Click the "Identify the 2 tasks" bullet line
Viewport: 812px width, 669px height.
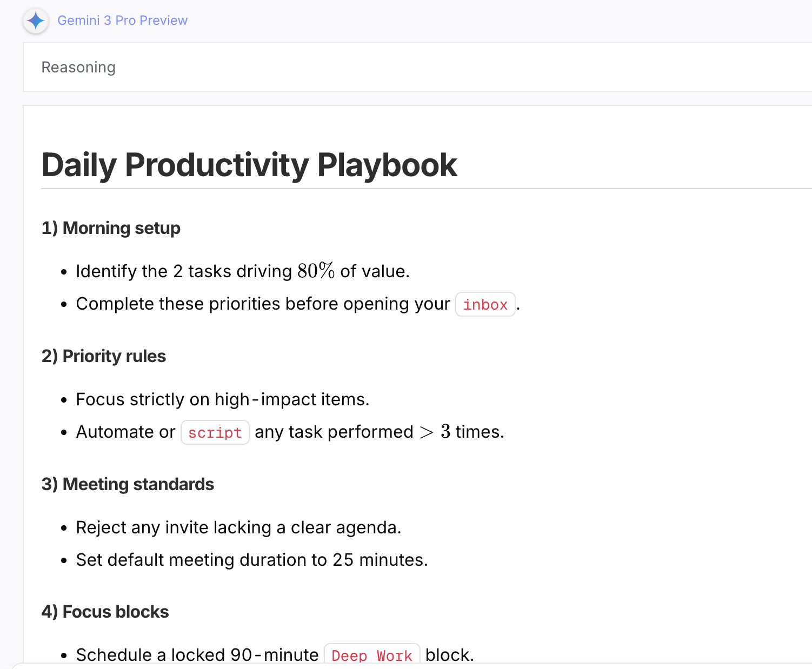coord(184,271)
